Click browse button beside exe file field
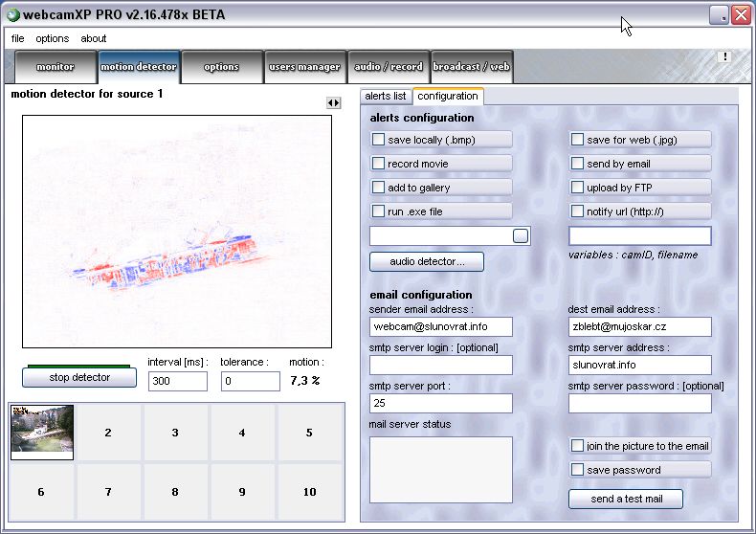756x534 pixels. [521, 235]
